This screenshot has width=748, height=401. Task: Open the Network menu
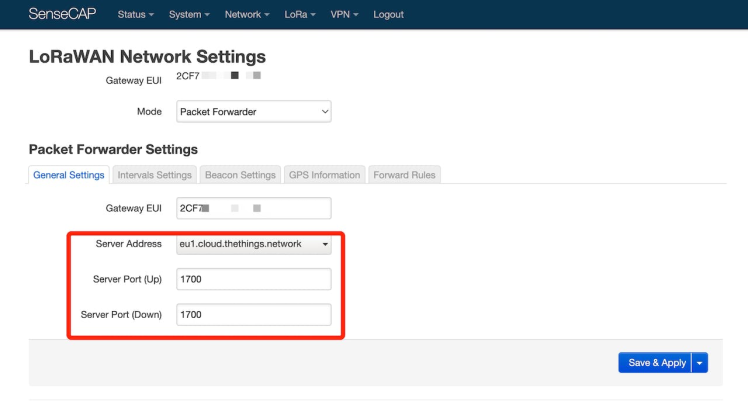coord(247,14)
